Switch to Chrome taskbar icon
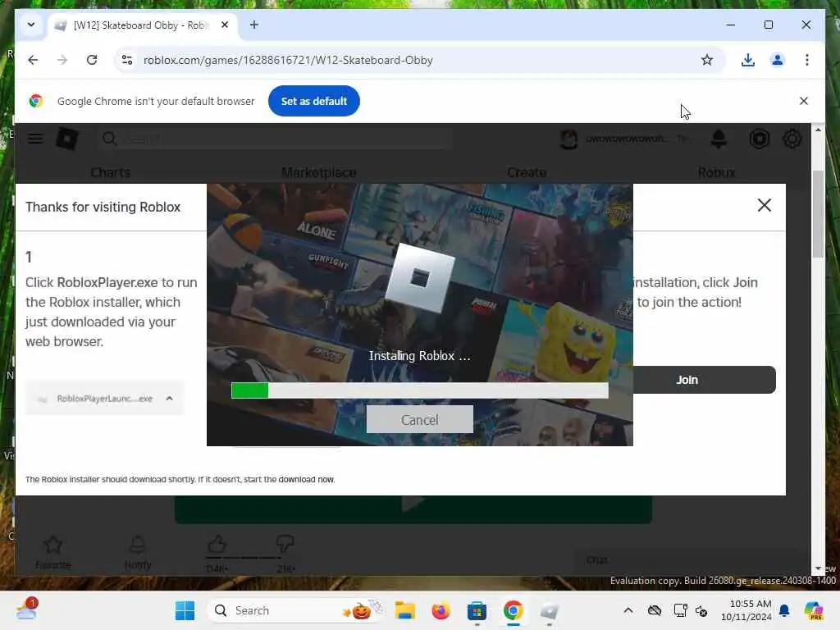Viewport: 840px width, 630px height. (x=513, y=610)
